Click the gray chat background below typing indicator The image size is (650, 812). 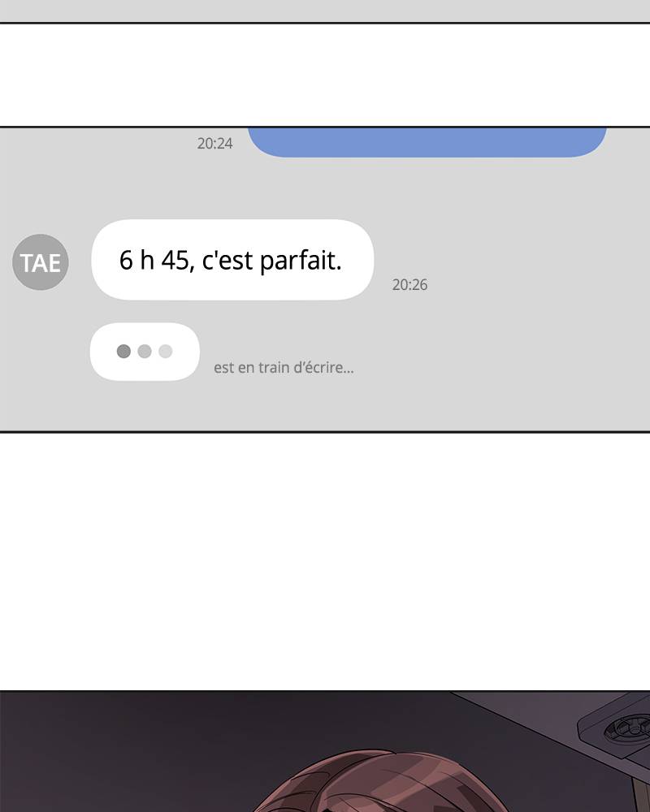click(x=325, y=407)
